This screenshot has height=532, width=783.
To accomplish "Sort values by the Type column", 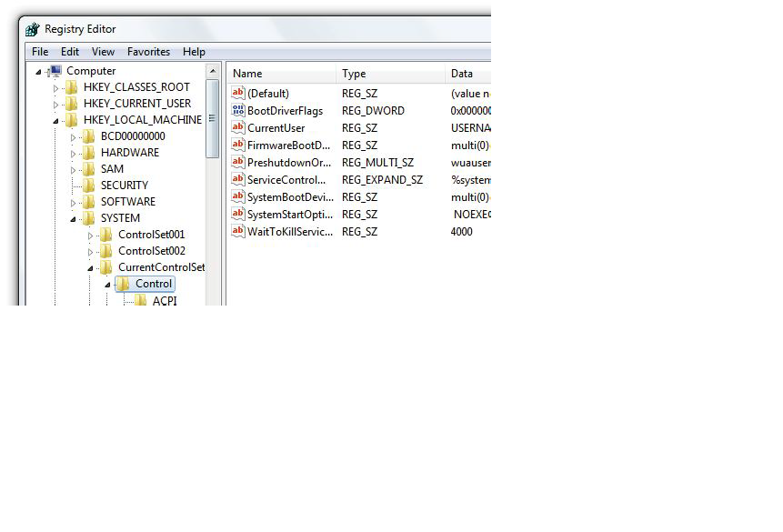I will point(353,74).
